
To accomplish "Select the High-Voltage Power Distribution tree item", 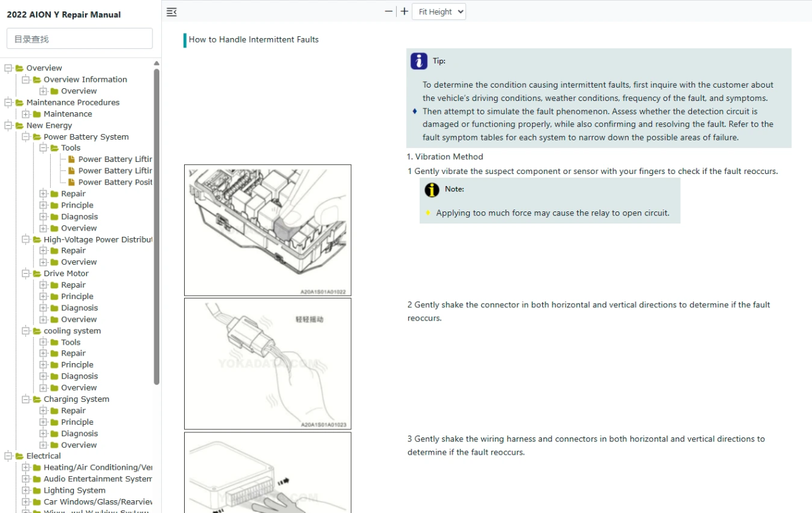I will pos(98,239).
